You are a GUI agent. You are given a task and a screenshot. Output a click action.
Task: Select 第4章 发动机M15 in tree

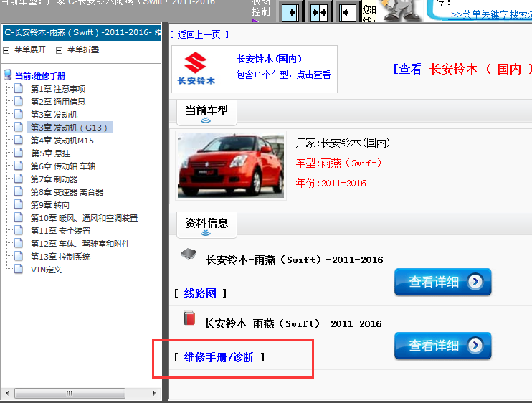point(62,141)
